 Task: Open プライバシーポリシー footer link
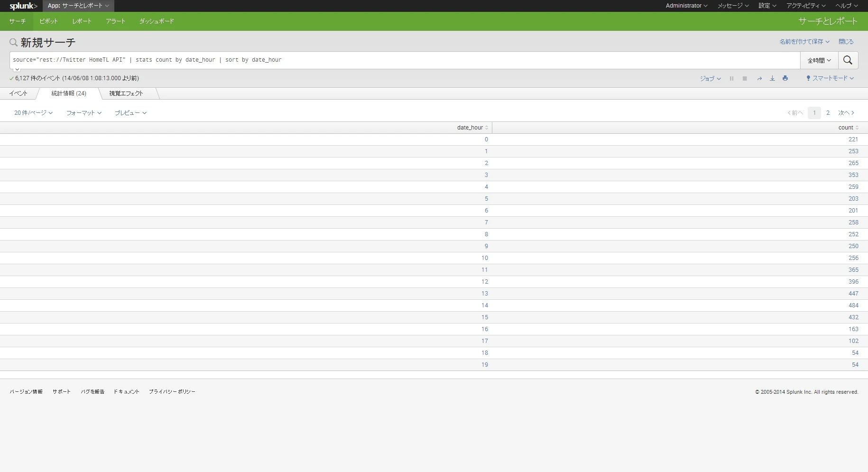point(172,392)
